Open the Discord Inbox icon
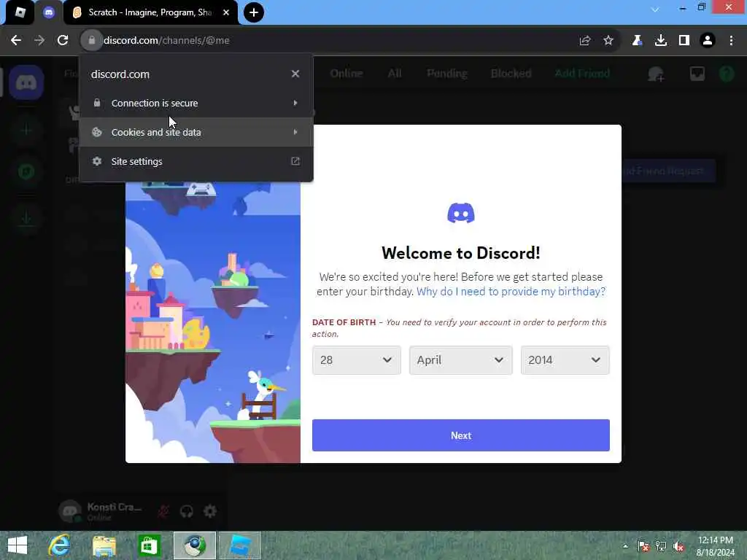This screenshot has height=560, width=747. point(697,74)
